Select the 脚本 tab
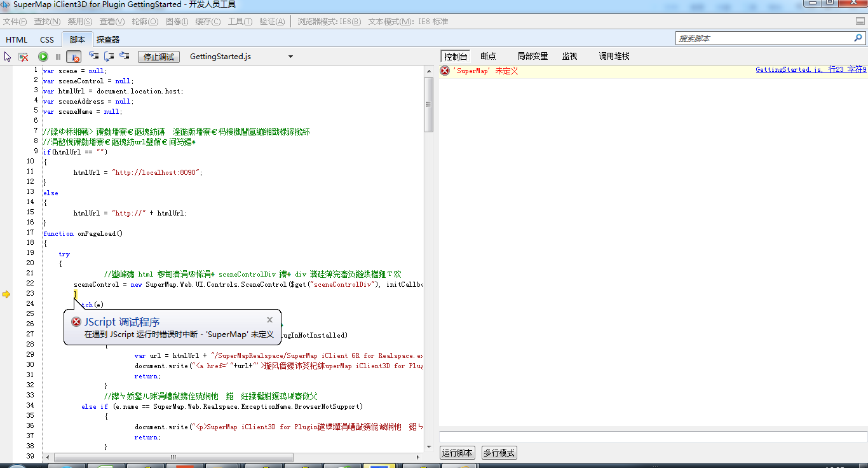Viewport: 868px width, 468px height. pos(78,39)
